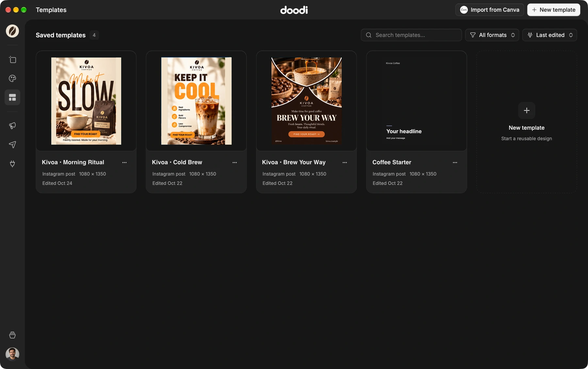The image size is (588, 369).
Task: Click the Templates window title
Action: pyautogui.click(x=51, y=10)
